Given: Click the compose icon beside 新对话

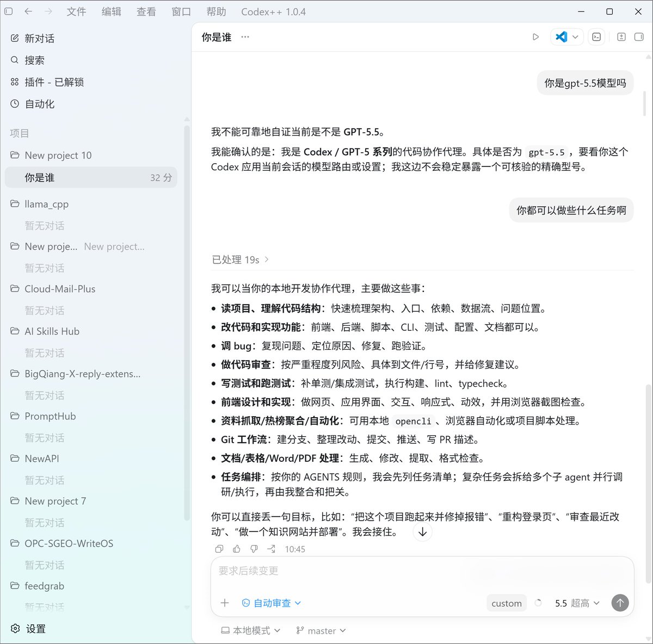Looking at the screenshot, I should click(15, 39).
